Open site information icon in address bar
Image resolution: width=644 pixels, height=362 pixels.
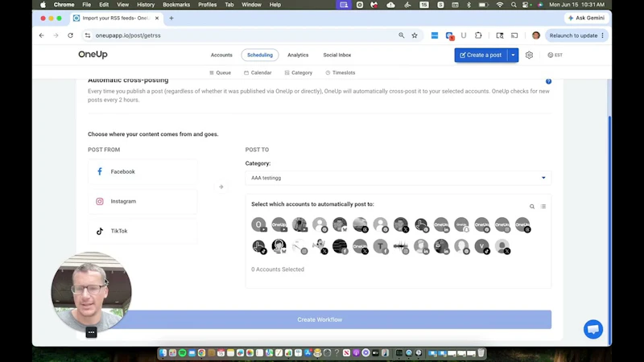(x=88, y=35)
